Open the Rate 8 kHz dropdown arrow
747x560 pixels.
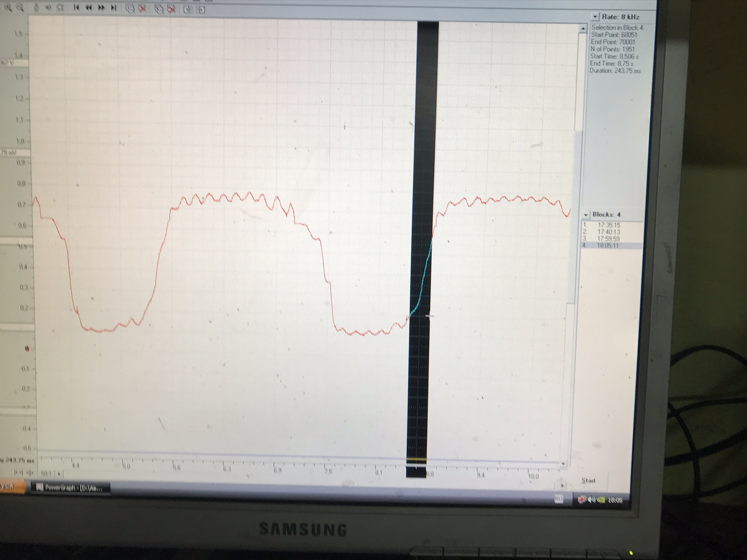(x=594, y=17)
